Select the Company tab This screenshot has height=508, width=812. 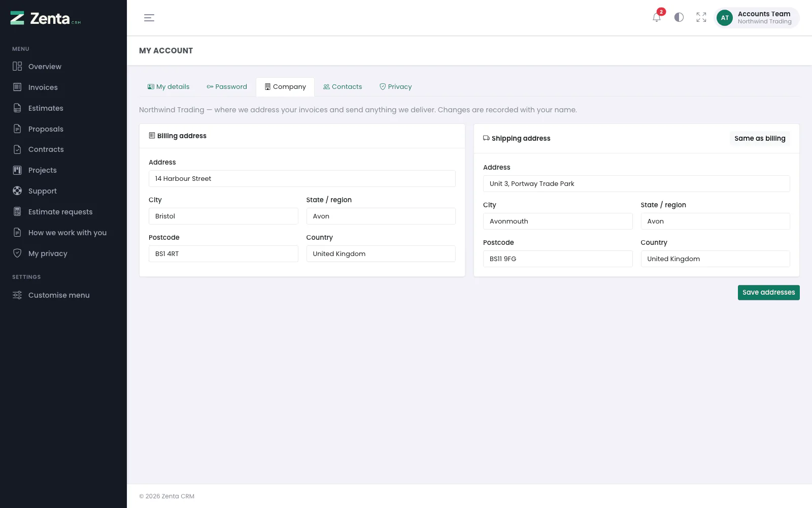tap(285, 87)
